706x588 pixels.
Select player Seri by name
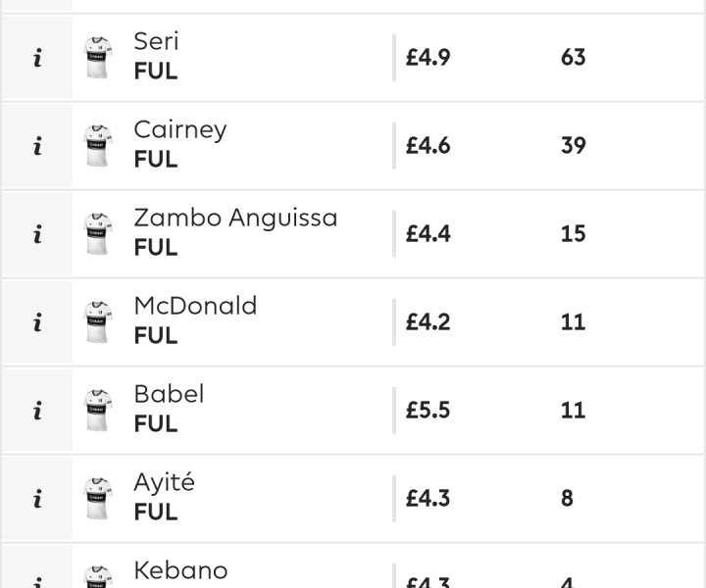point(156,41)
